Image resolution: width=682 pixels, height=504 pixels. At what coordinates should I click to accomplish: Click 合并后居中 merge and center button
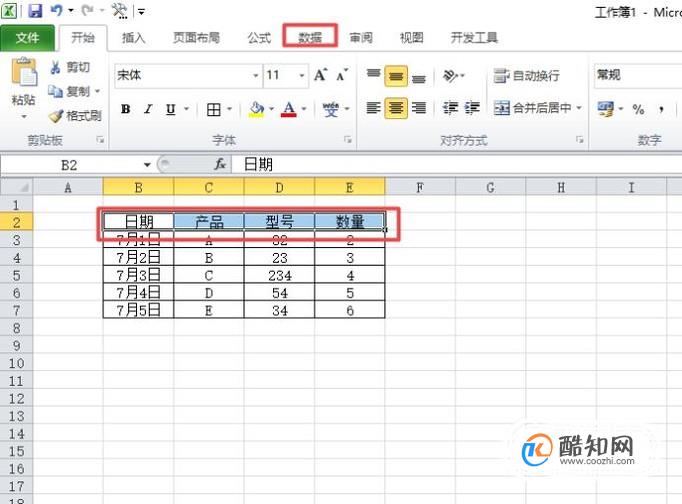point(532,107)
